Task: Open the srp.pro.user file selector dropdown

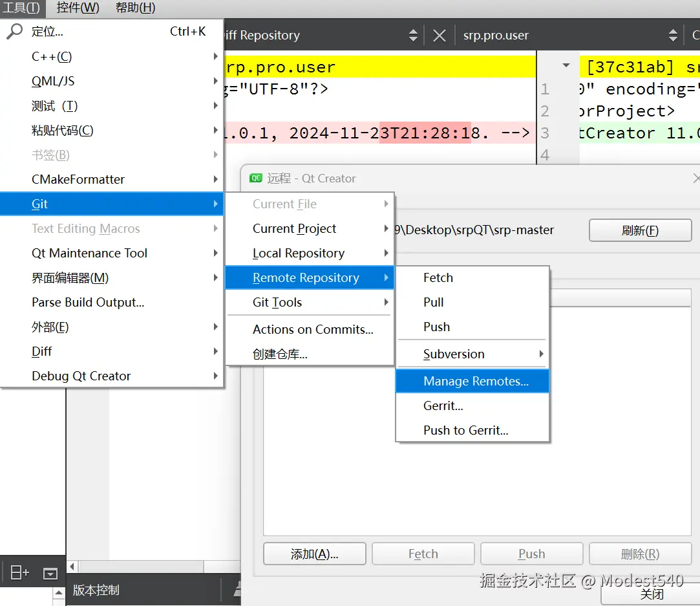Action: (673, 36)
